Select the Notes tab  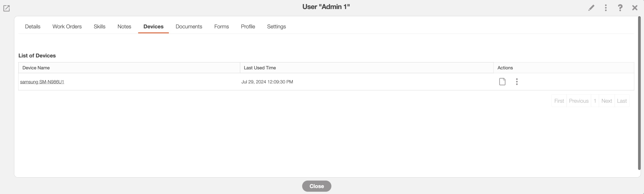click(124, 26)
